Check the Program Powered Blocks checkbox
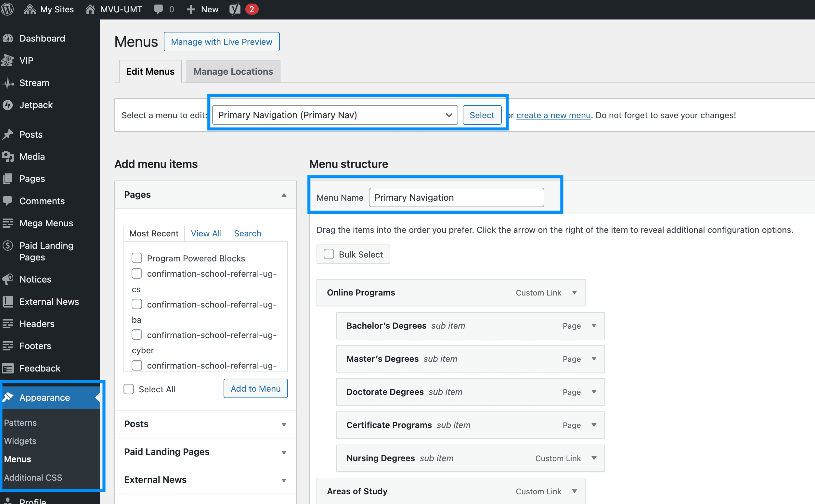The height and width of the screenshot is (504, 815). click(x=137, y=258)
